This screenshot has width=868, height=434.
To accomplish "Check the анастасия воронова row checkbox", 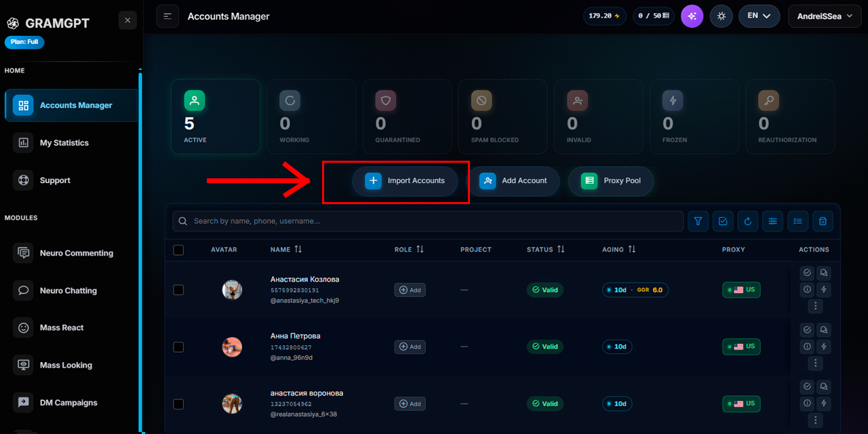I will tap(178, 404).
